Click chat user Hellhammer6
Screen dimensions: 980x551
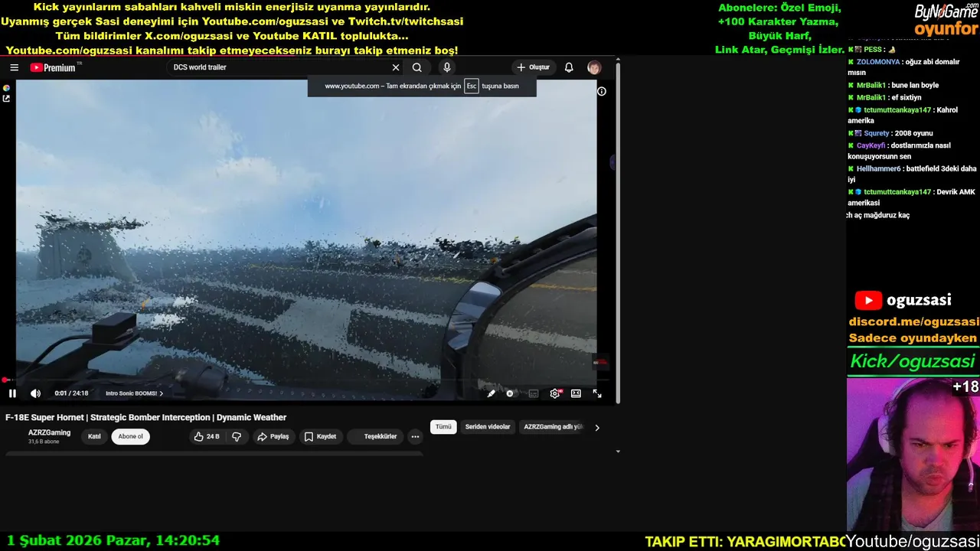(x=878, y=168)
